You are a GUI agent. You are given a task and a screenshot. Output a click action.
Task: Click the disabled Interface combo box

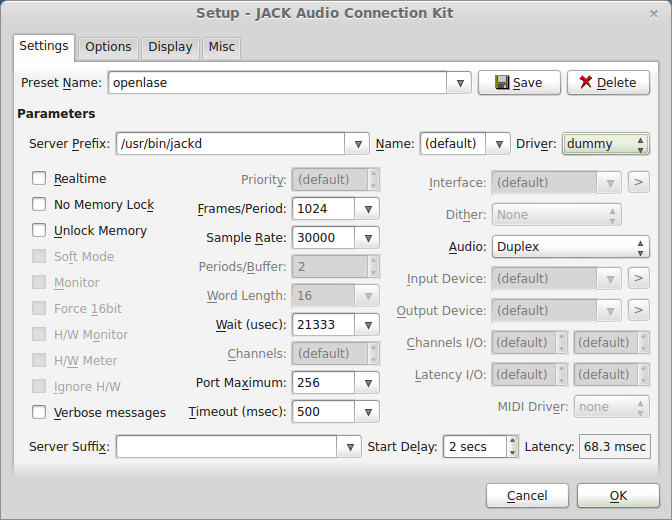556,183
